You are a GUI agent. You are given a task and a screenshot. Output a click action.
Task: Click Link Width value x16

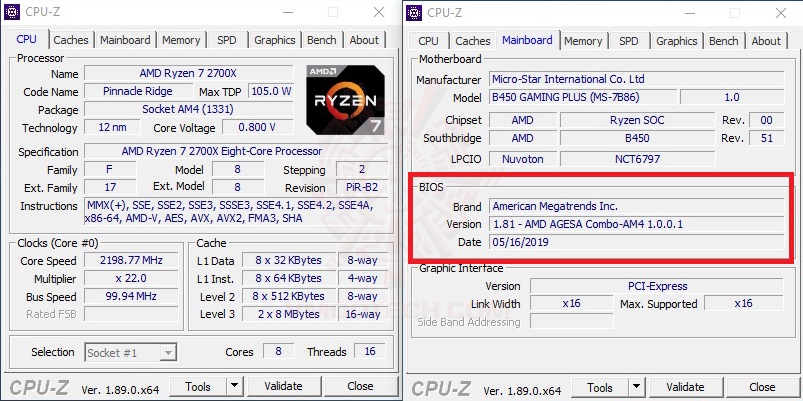[571, 303]
